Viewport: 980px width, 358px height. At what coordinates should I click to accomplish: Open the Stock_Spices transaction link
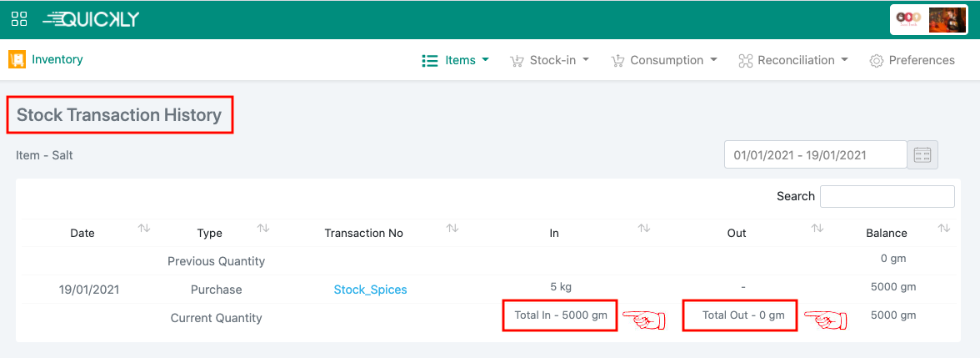pos(370,290)
